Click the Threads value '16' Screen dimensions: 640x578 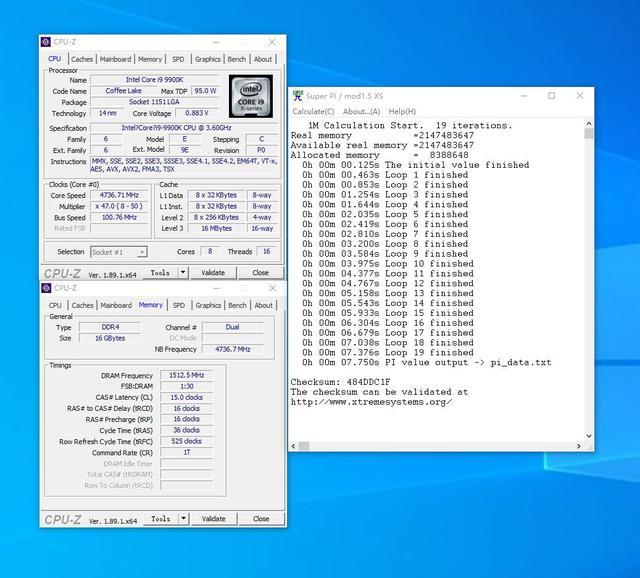click(x=267, y=251)
